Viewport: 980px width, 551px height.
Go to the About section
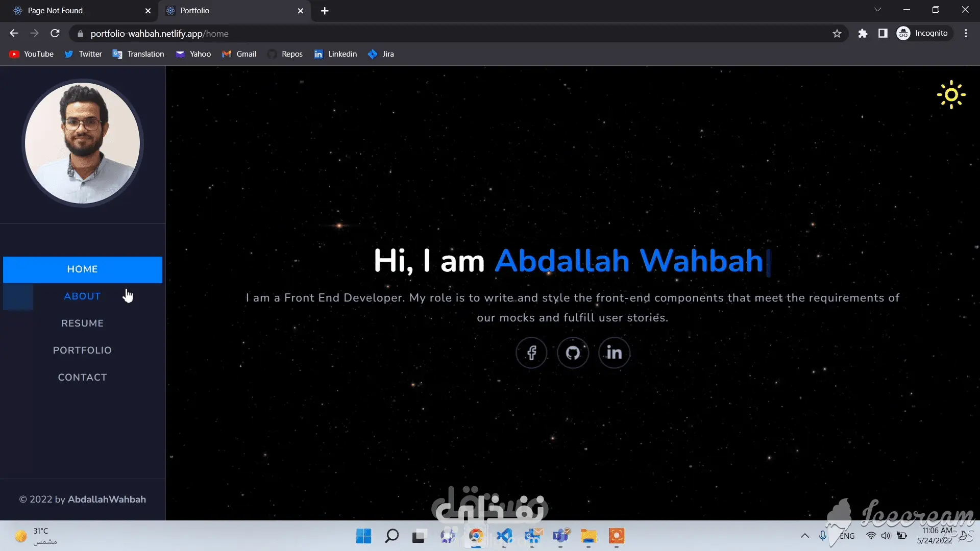coord(82,296)
